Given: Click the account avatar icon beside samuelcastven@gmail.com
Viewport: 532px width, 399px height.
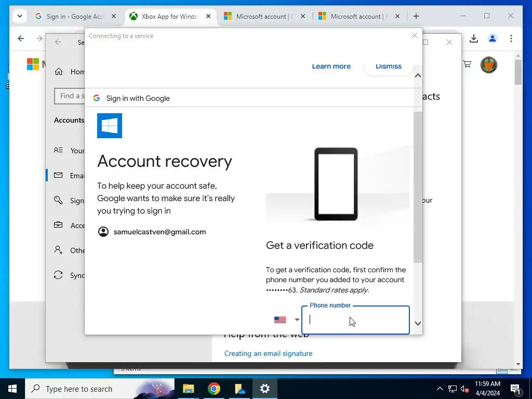Looking at the screenshot, I should click(x=103, y=232).
